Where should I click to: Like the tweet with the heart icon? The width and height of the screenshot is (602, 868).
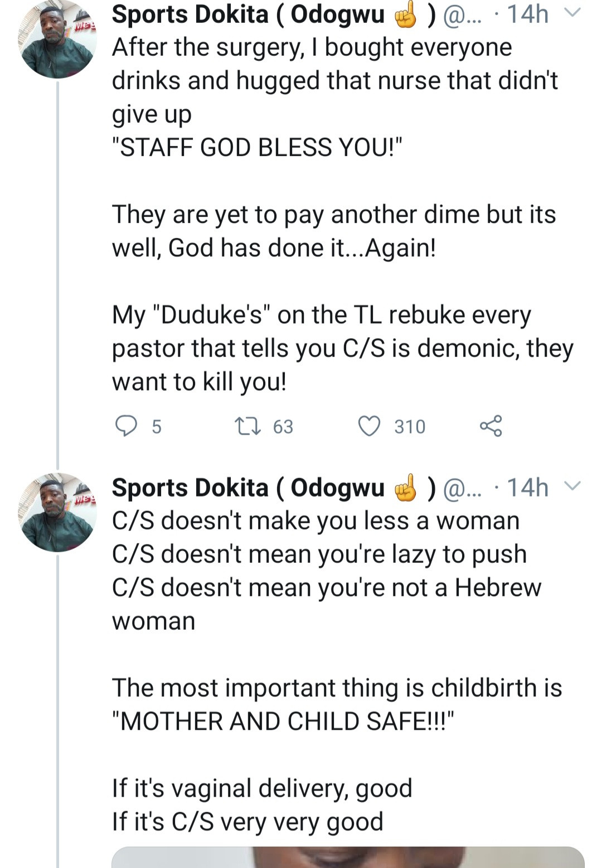369,426
